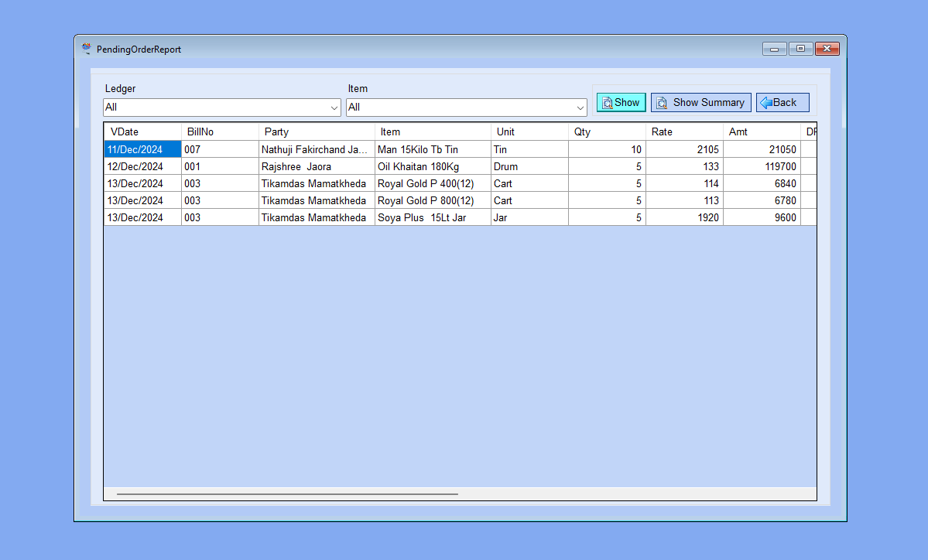The width and height of the screenshot is (928, 560).
Task: Click rate 2105 cell
Action: (685, 149)
